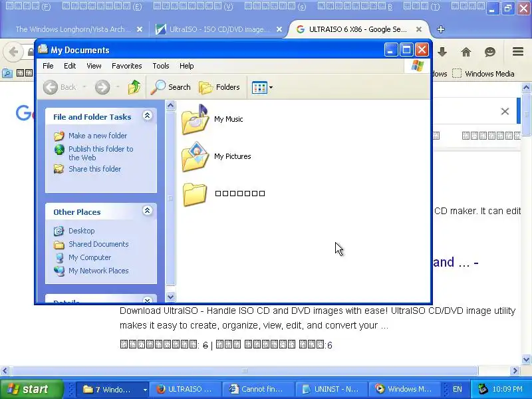Image resolution: width=532 pixels, height=399 pixels.
Task: Click the Desktop icon in Other Places
Action: coord(59,231)
